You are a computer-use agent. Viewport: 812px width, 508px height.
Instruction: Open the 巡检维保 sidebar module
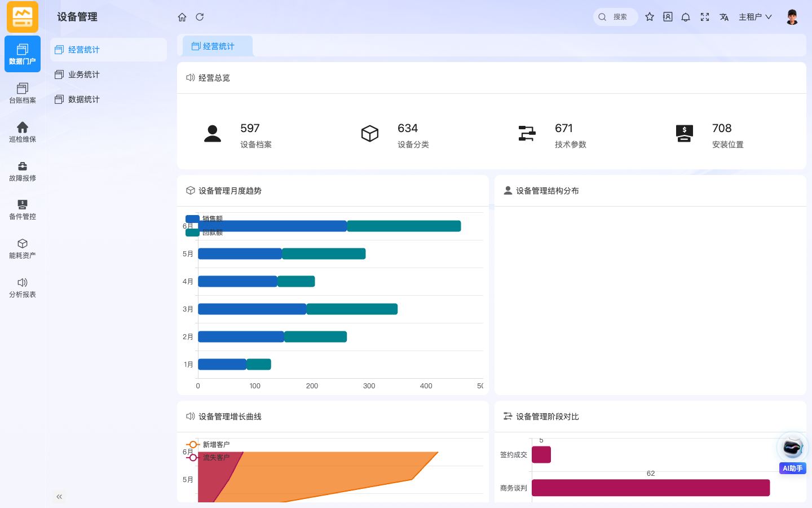(23, 132)
